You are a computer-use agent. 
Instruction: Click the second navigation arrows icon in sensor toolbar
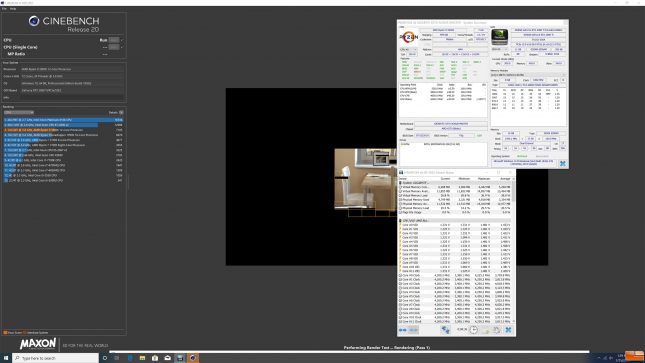413,330
